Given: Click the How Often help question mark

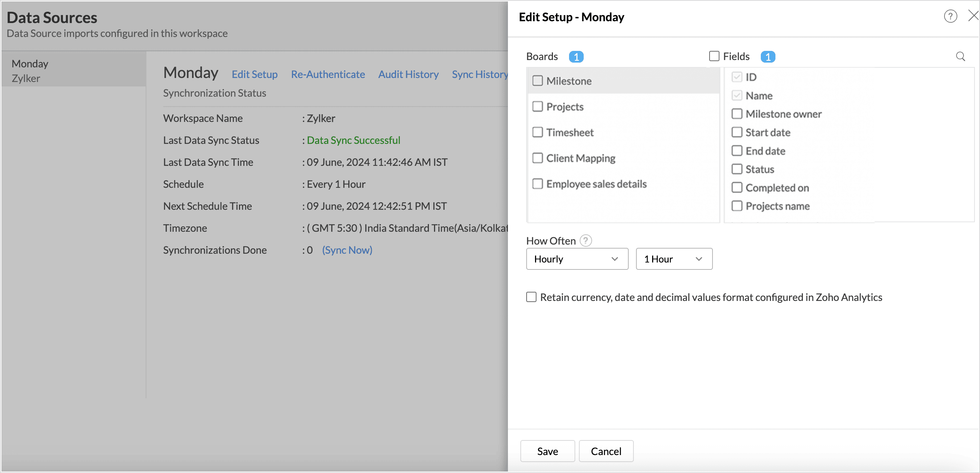Looking at the screenshot, I should (586, 241).
